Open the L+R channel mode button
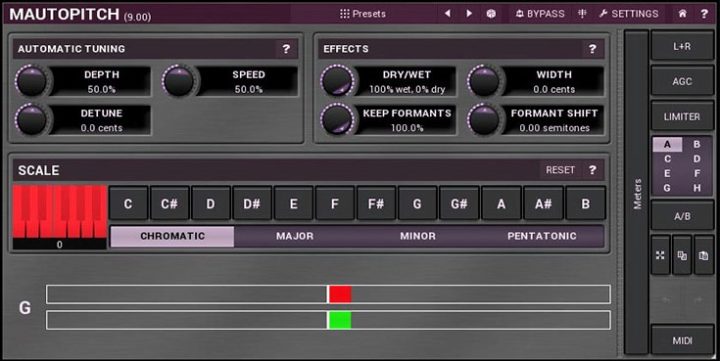Image resolution: width=720 pixels, height=361 pixels. (682, 46)
